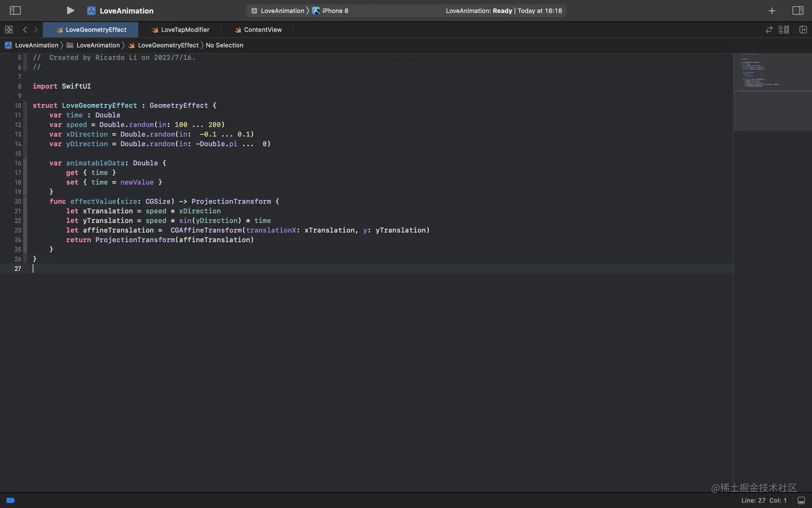Click CGAffineTransform in line 23
The height and width of the screenshot is (508, 812).
[x=206, y=230]
